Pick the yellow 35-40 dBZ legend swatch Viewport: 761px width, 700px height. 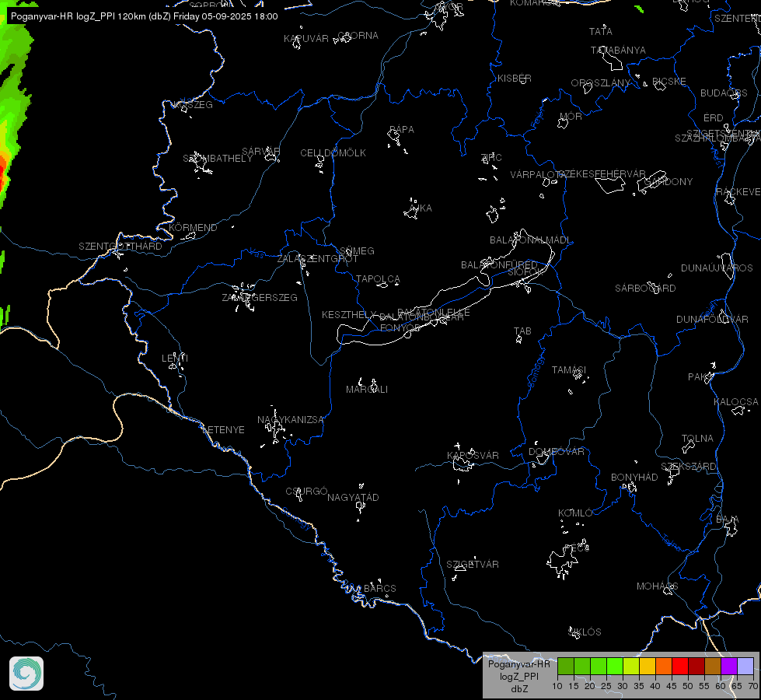pos(647,666)
